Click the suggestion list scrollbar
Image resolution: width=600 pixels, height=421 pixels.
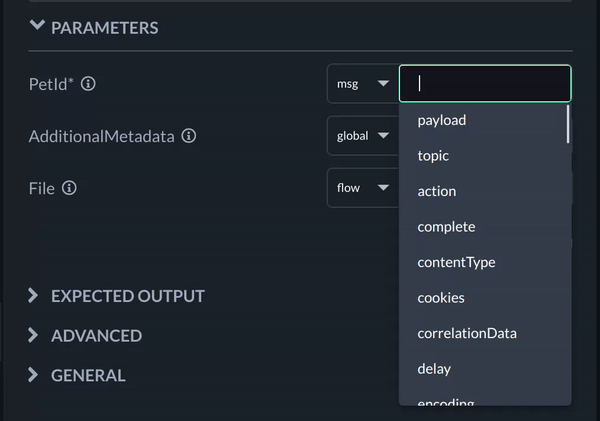tap(568, 125)
